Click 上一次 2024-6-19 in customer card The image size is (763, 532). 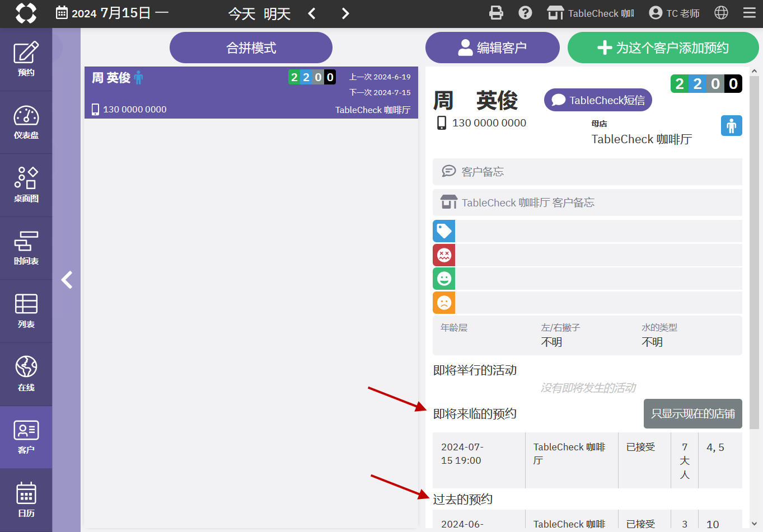coord(380,77)
